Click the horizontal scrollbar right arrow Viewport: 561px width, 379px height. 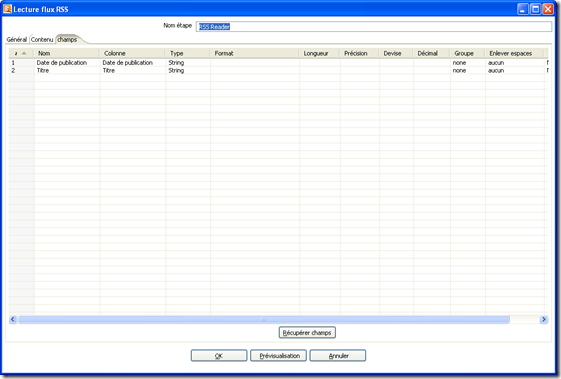[x=543, y=319]
